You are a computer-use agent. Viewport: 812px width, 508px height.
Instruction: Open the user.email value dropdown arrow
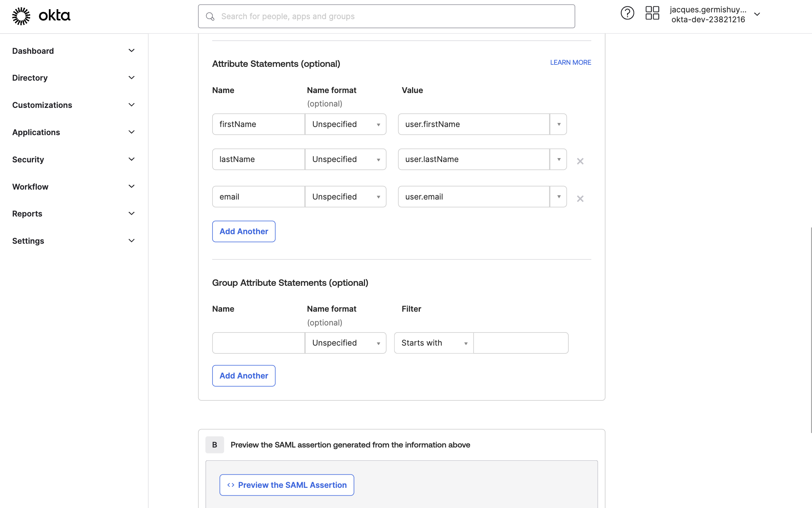(558, 197)
